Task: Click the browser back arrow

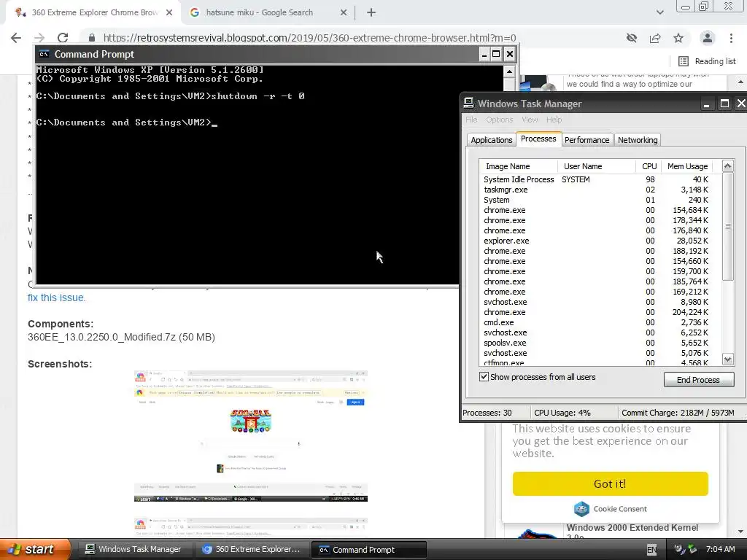Action: click(16, 38)
